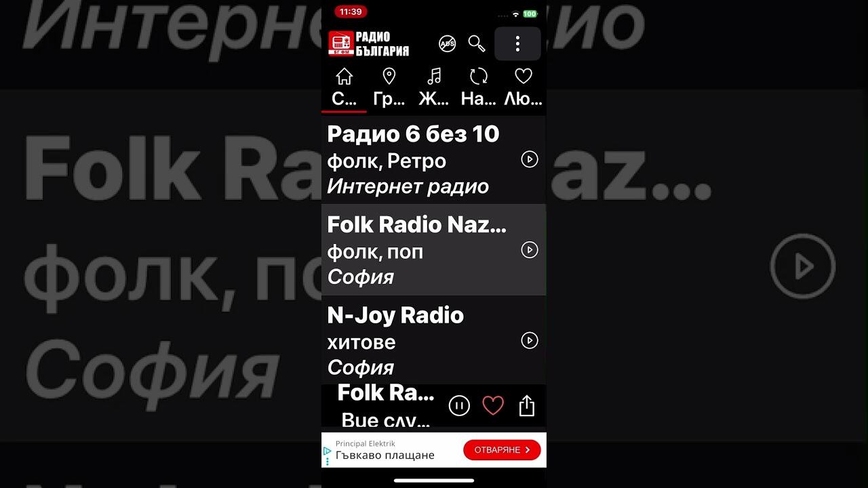Select the N-Joy Radio list row title
This screenshot has width=868, height=488.
pyautogui.click(x=395, y=315)
